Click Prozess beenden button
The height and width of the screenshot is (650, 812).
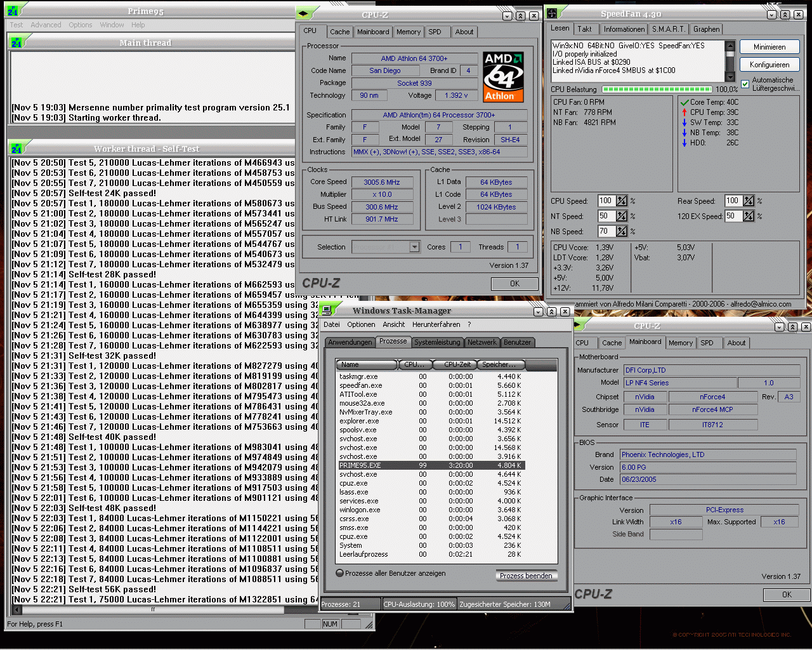tap(526, 576)
